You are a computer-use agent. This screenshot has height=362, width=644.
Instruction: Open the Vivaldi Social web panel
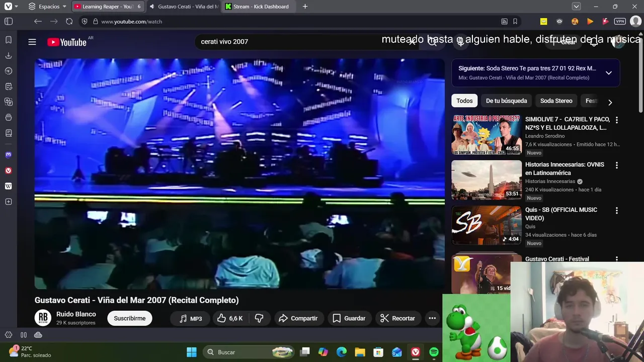9,170
